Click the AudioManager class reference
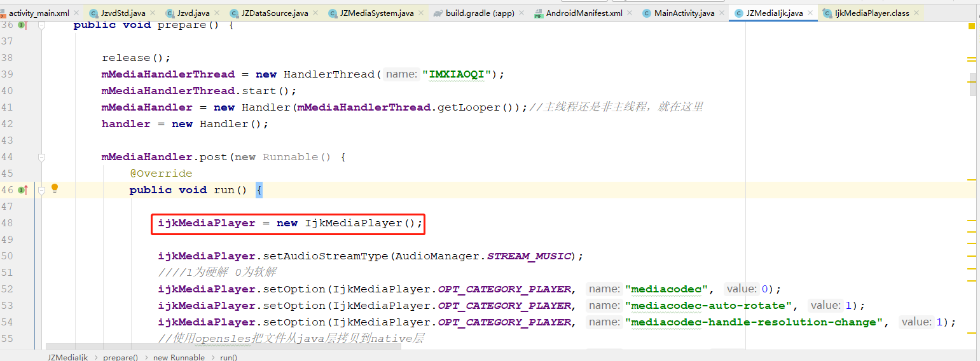 (x=437, y=256)
